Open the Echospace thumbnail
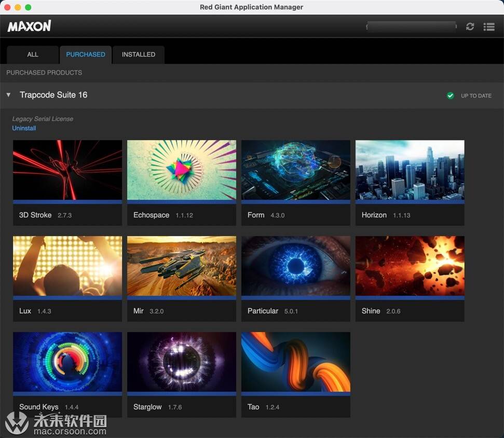 182,170
